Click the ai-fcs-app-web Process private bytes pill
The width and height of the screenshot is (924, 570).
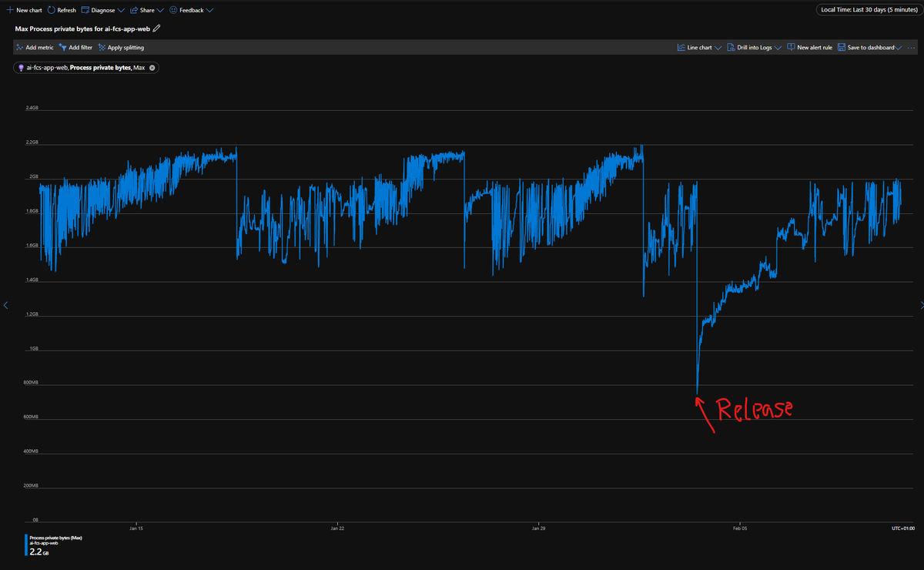pyautogui.click(x=86, y=68)
